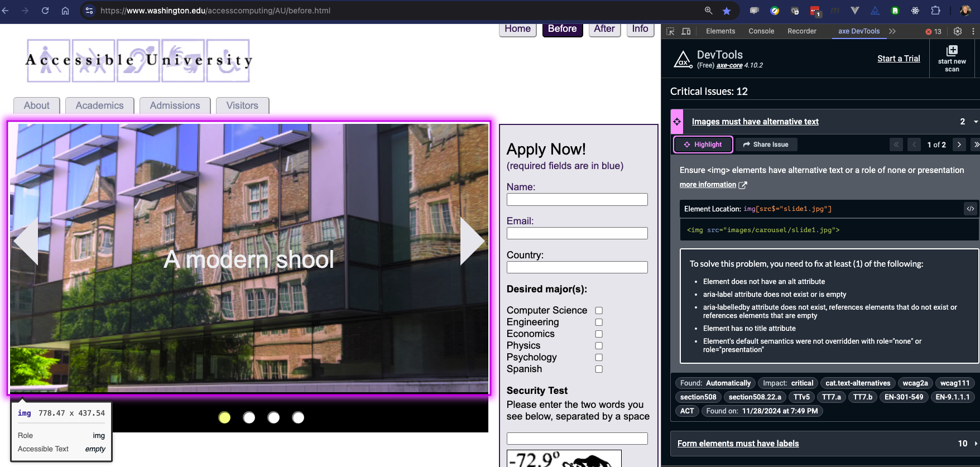Toggle the device toolbar icon
This screenshot has width=980, height=467.
[686, 31]
